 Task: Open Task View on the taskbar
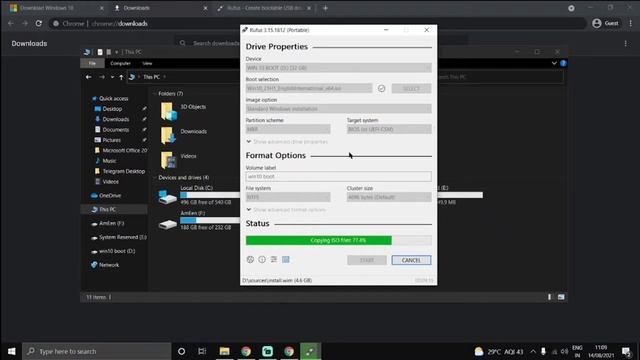pos(202,351)
